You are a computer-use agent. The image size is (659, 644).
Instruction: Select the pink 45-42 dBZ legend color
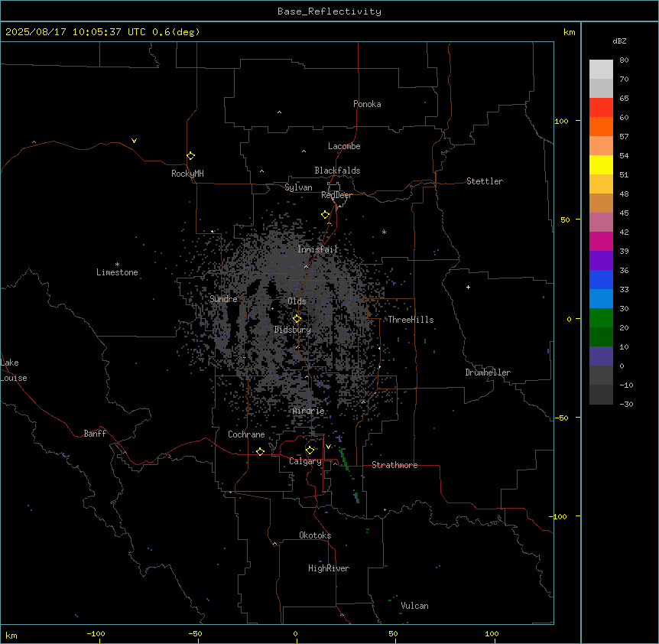[x=601, y=223]
